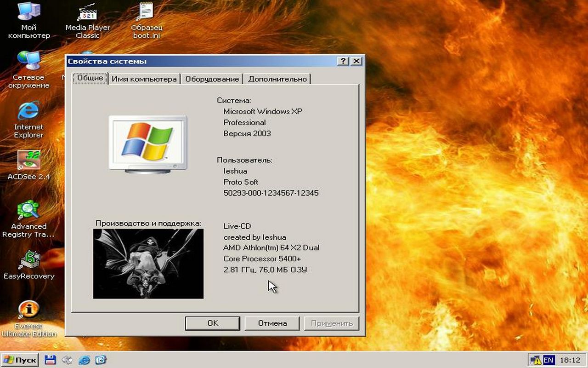This screenshot has height=368, width=588.
Task: Open Advanced Registry Tracer desktop icon
Action: point(28,211)
